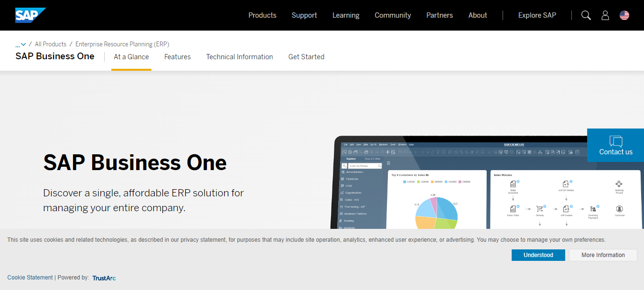Follow the All Products breadcrumb link
Image resolution: width=644 pixels, height=290 pixels.
coord(51,44)
